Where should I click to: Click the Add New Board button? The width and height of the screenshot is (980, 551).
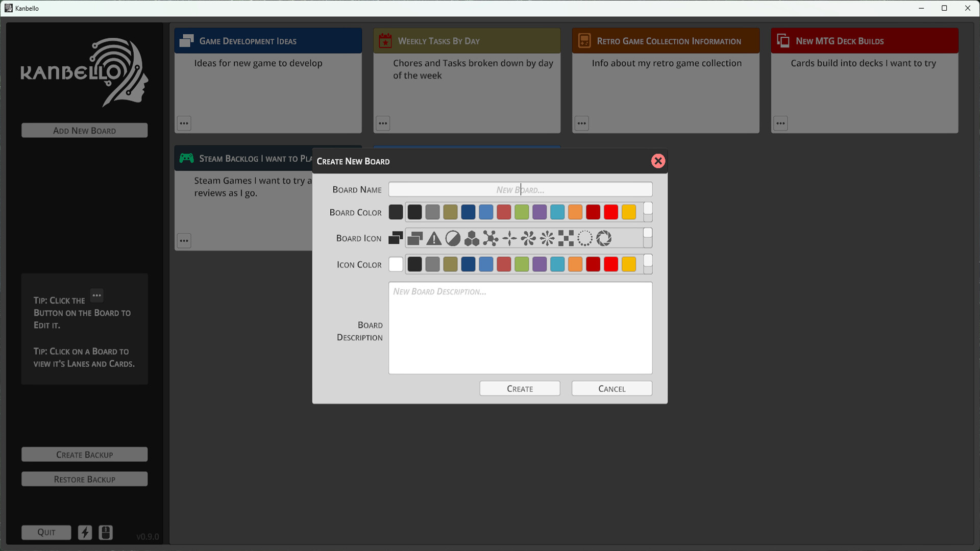(x=84, y=130)
